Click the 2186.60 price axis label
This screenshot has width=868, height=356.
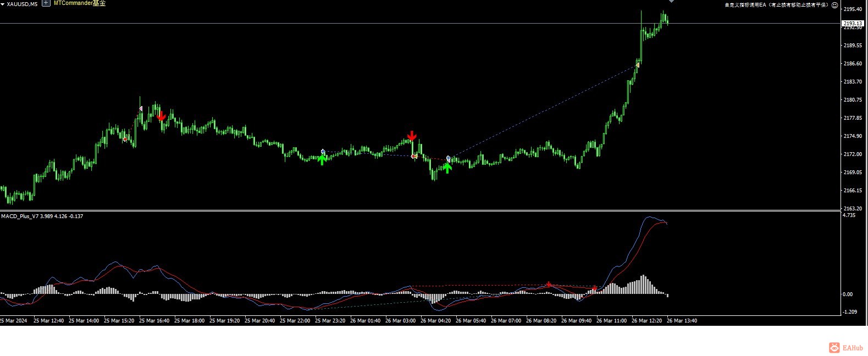pos(853,64)
